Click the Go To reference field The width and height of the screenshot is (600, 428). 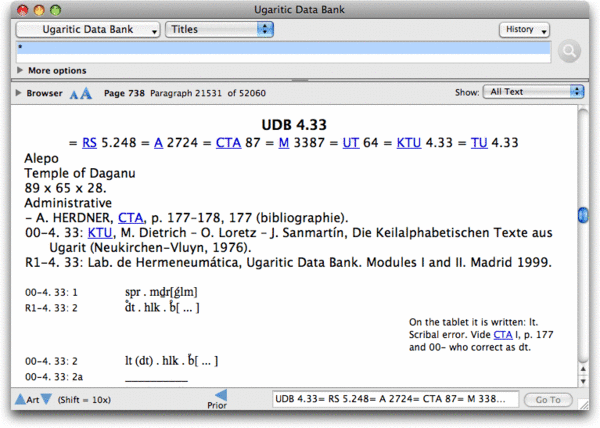(395, 399)
